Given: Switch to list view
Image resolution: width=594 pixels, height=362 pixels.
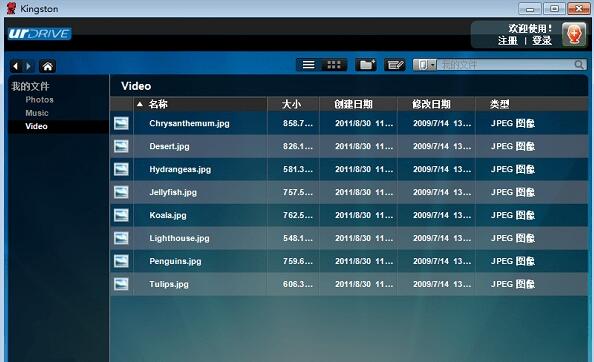Looking at the screenshot, I should coord(308,65).
